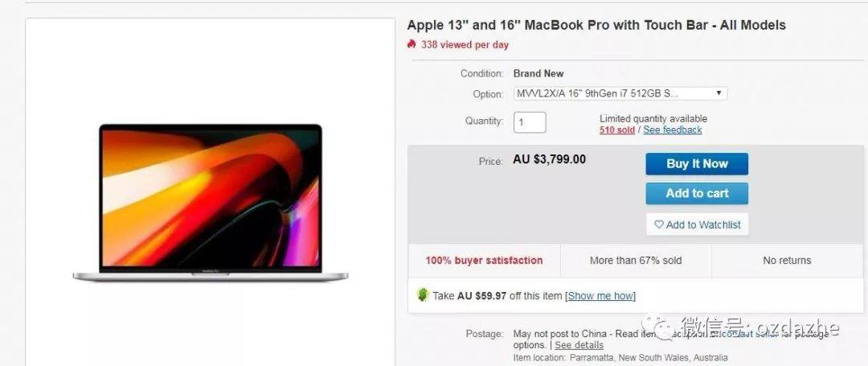Select the More than 67% sold tab
The width and height of the screenshot is (868, 366).
pyautogui.click(x=636, y=261)
